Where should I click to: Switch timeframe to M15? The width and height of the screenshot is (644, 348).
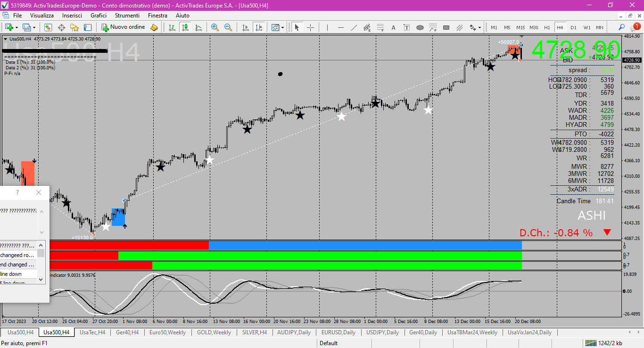(x=520, y=27)
